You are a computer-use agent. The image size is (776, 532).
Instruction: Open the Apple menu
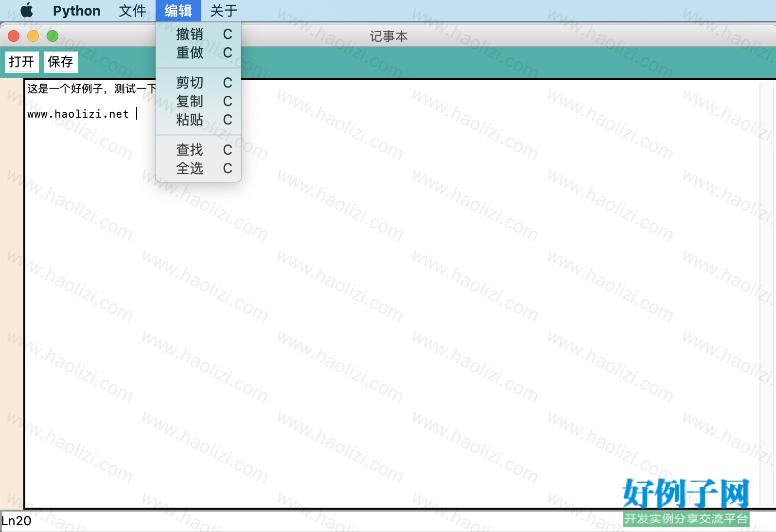tap(27, 10)
